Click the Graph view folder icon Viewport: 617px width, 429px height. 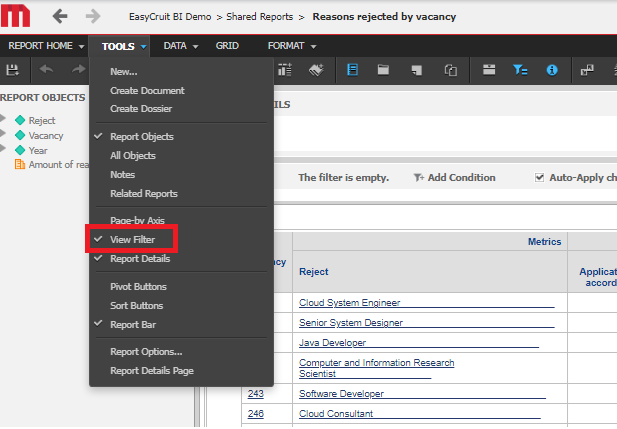pos(383,70)
